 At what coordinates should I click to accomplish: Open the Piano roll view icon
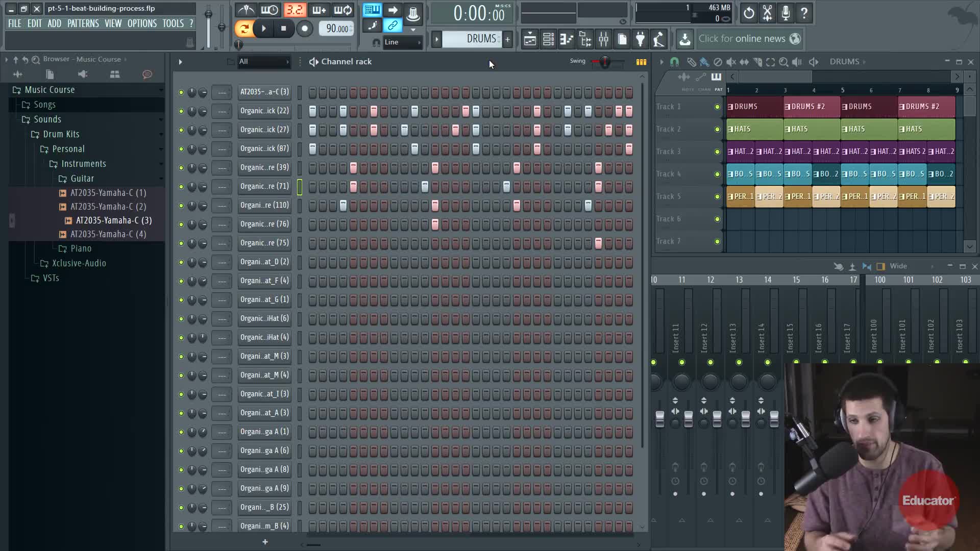tap(567, 39)
